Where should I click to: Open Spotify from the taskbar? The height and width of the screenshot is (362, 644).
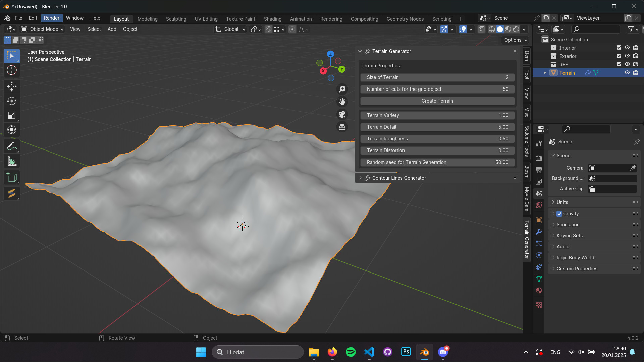[351, 352]
